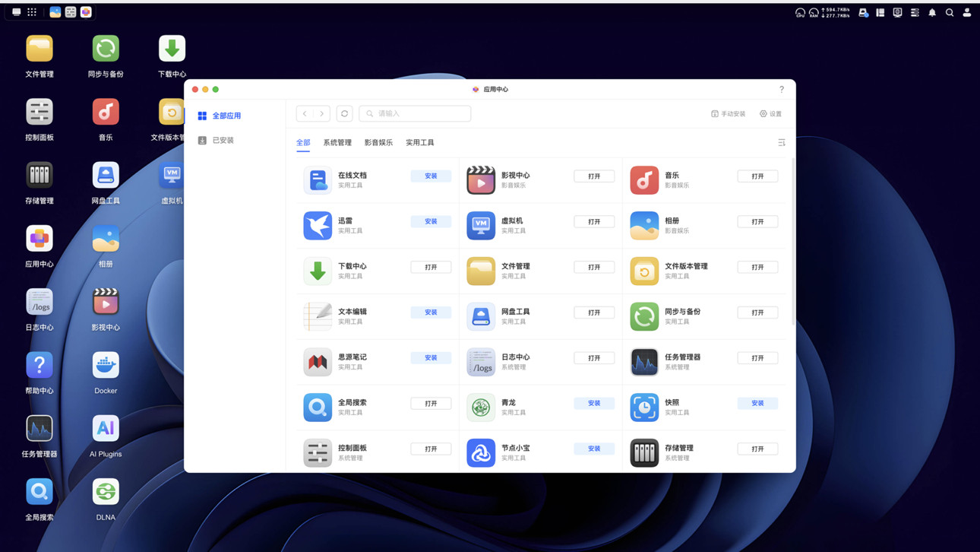Click the App Center help question-mark icon
This screenshot has width=980, height=552.
click(782, 90)
